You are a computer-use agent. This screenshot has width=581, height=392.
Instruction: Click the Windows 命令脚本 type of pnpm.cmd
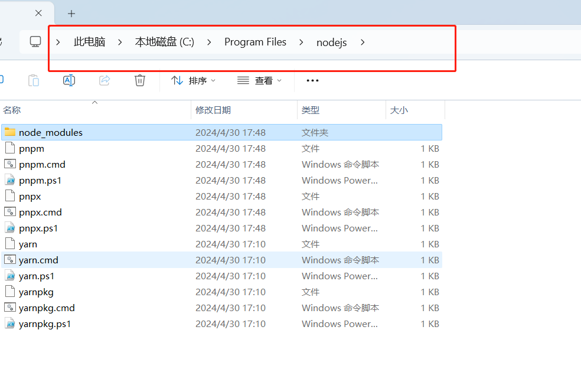340,165
